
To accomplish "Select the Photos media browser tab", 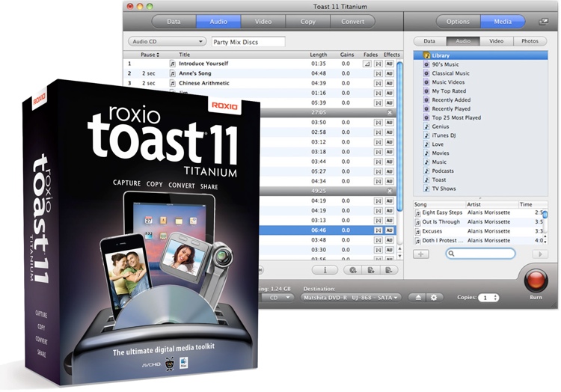I will pyautogui.click(x=530, y=41).
